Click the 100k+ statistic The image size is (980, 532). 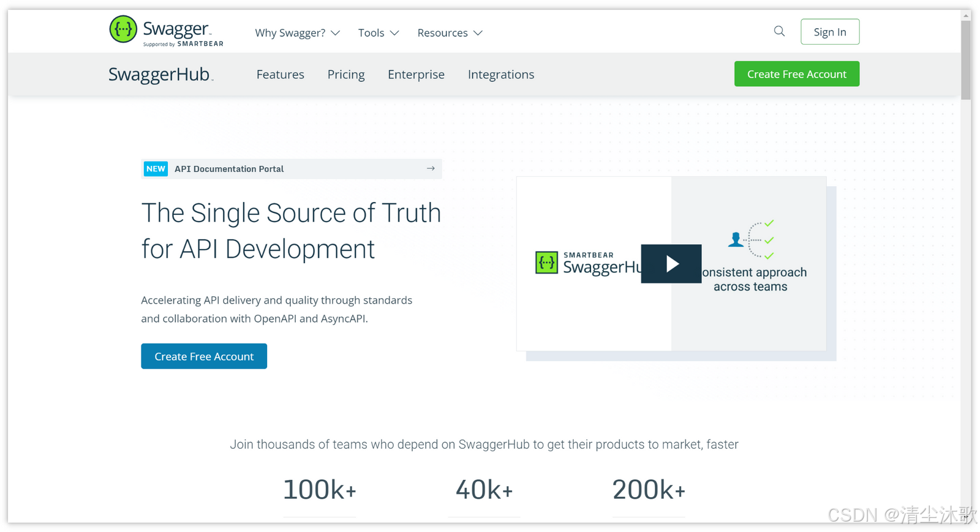320,490
